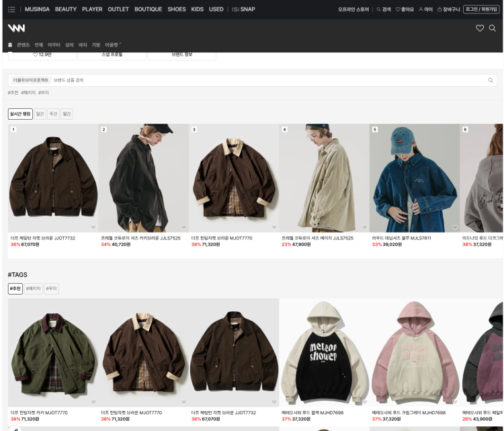Select the #패키지 tag filter under #TAGS
Screen dimensions: 504x431
(33, 288)
